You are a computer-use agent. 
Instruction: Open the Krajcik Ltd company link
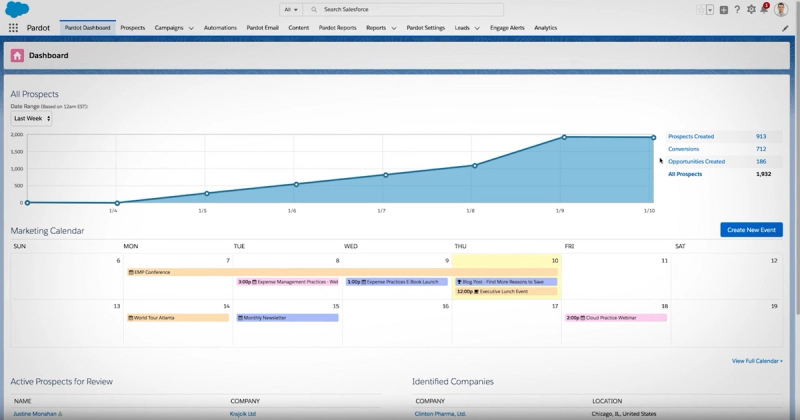[243, 414]
